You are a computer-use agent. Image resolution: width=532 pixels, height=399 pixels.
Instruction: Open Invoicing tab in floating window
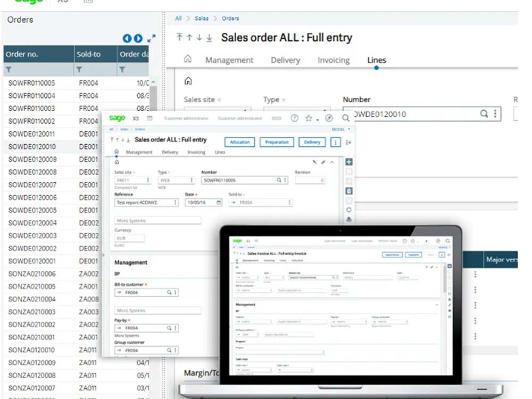point(196,152)
